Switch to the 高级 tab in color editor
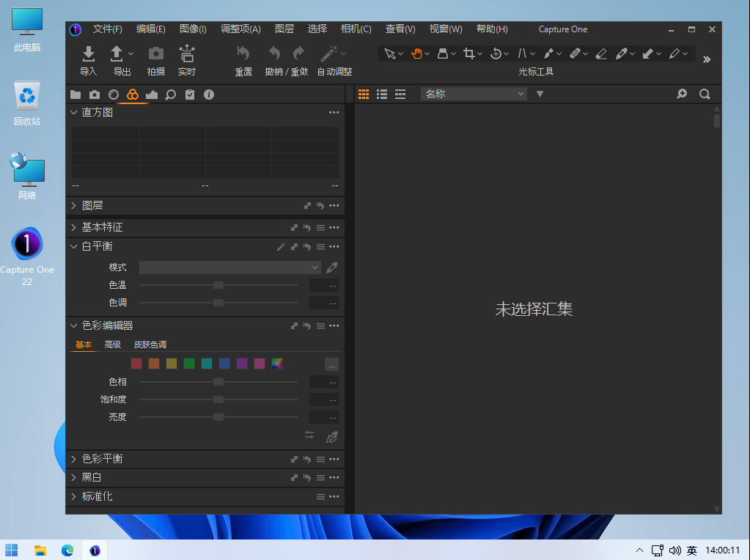The image size is (750, 560). click(x=113, y=345)
